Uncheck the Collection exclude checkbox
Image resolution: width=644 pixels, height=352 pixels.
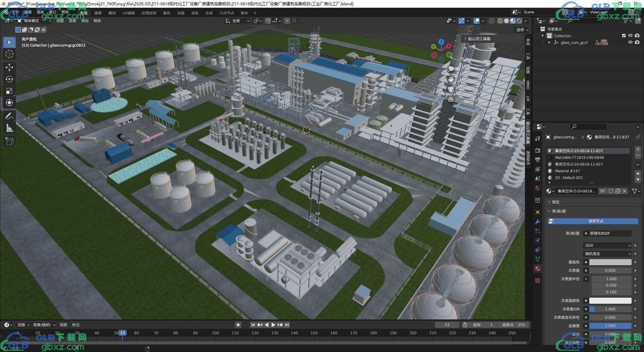[x=624, y=36]
